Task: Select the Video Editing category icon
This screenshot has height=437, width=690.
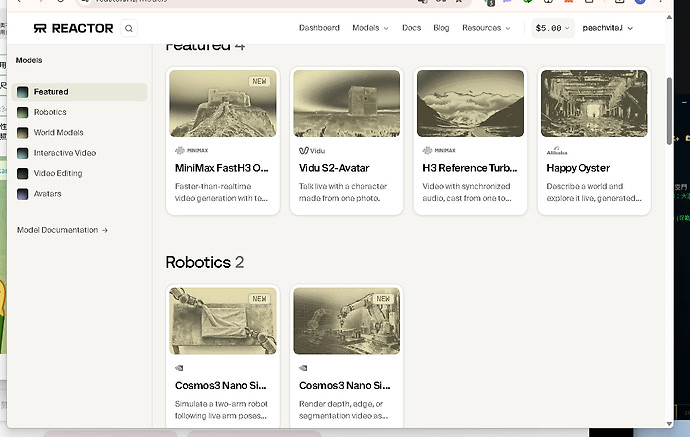Action: 22,173
